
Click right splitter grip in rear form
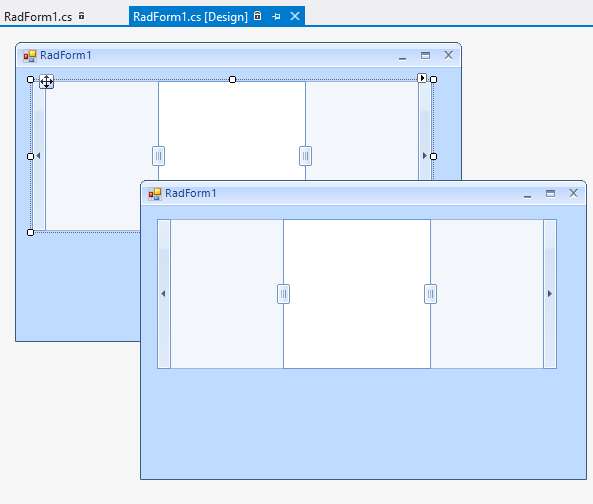[306, 156]
